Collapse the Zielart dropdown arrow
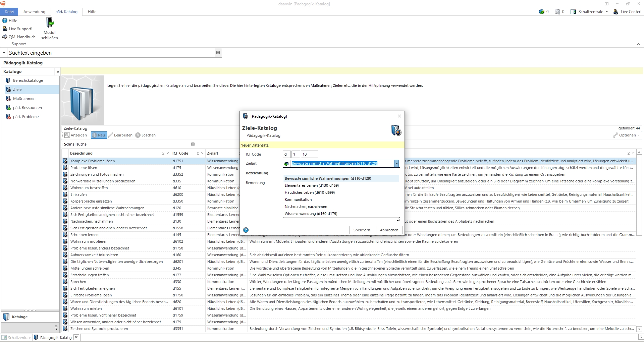The image size is (644, 342). (x=396, y=163)
